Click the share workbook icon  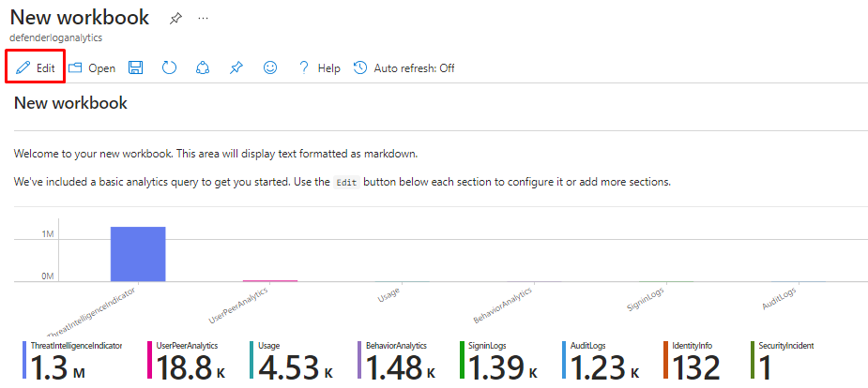click(202, 68)
